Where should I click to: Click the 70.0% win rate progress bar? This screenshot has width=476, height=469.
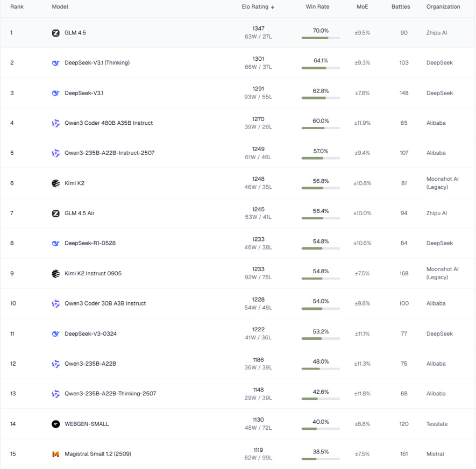coord(321,38)
